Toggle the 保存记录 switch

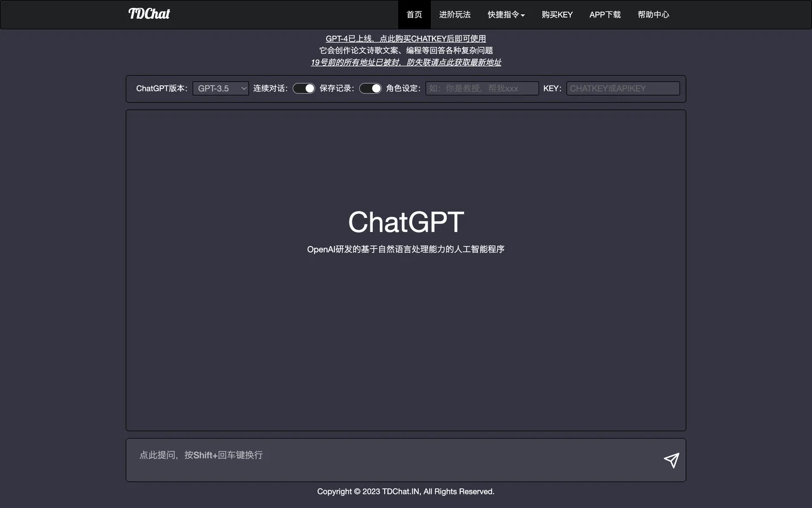(370, 89)
